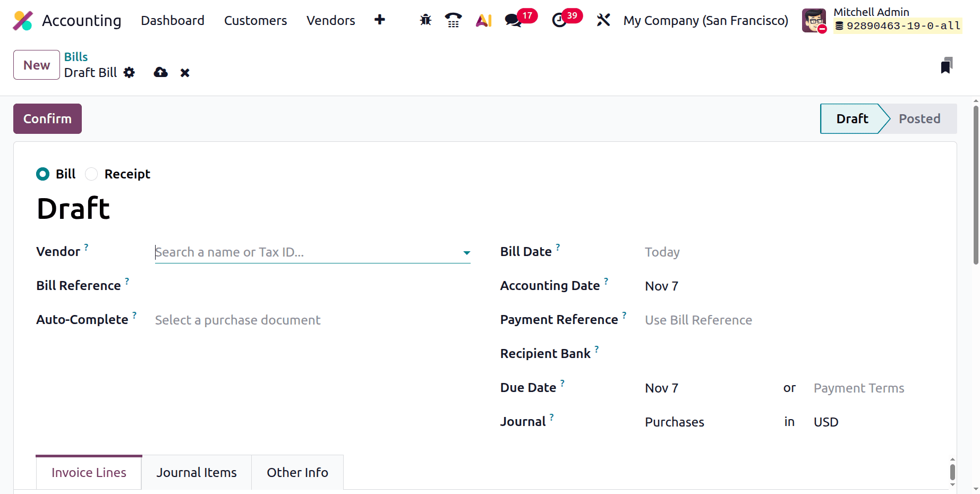The width and height of the screenshot is (980, 494).
Task: Open the gear actions menu beside Draft Bill
Action: (129, 72)
